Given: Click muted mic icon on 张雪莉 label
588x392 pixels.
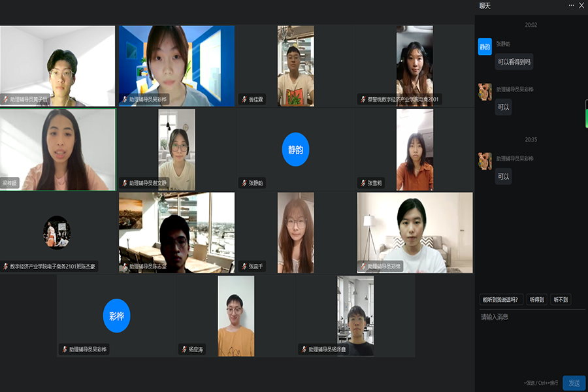Looking at the screenshot, I should (362, 183).
